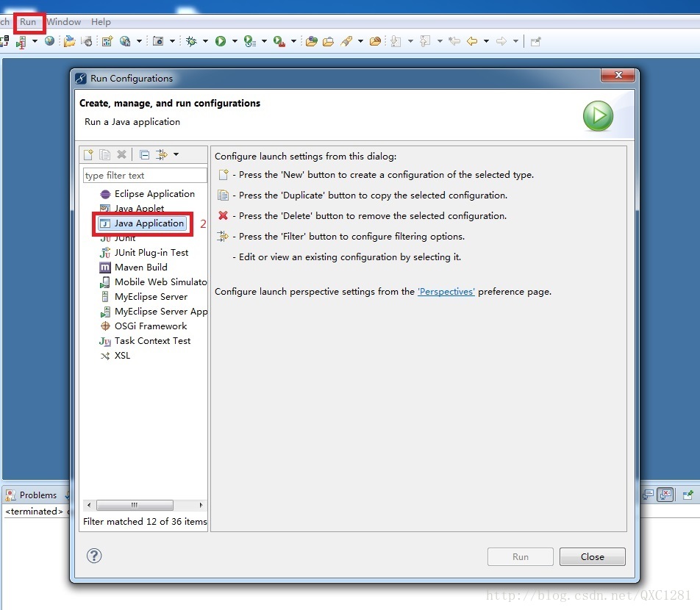Select Task Context Test in the tree
This screenshot has height=610, width=700.
[x=145, y=341]
